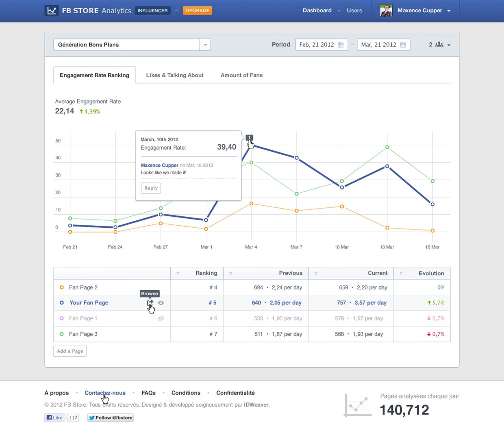Click the FB Store Analytics chart logo
Image resolution: width=504 pixels, height=431 pixels.
(x=52, y=10)
